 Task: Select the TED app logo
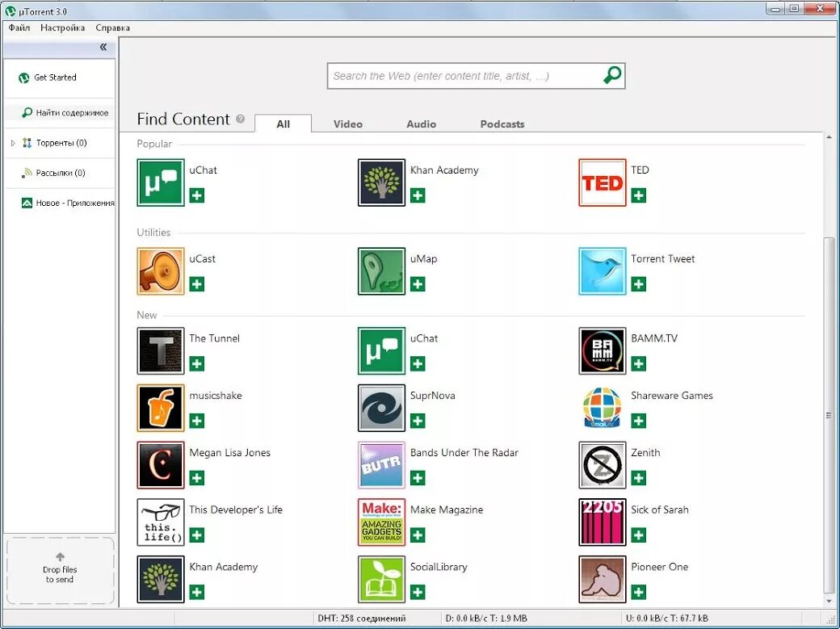(603, 182)
